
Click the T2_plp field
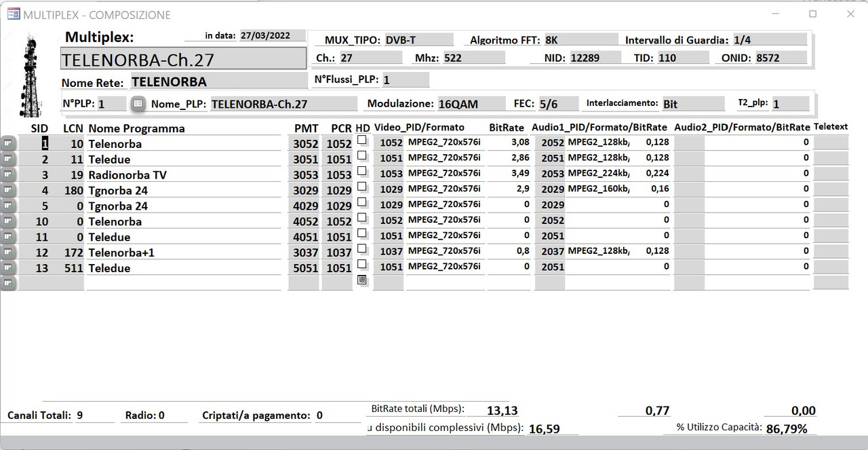point(790,104)
